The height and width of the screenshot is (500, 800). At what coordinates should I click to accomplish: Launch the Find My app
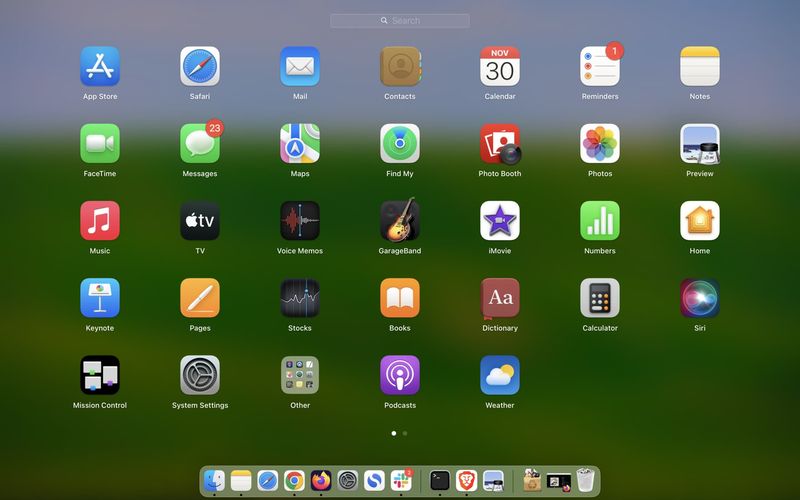400,143
